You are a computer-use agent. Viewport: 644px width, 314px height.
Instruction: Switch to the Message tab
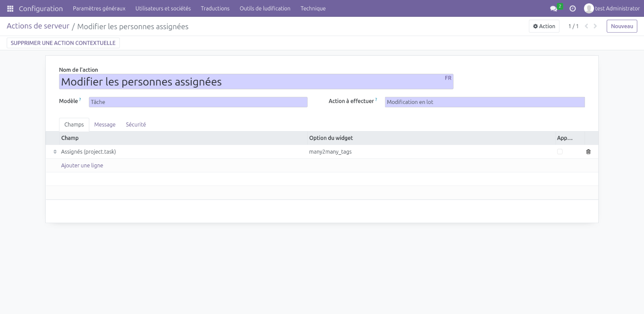(105, 125)
